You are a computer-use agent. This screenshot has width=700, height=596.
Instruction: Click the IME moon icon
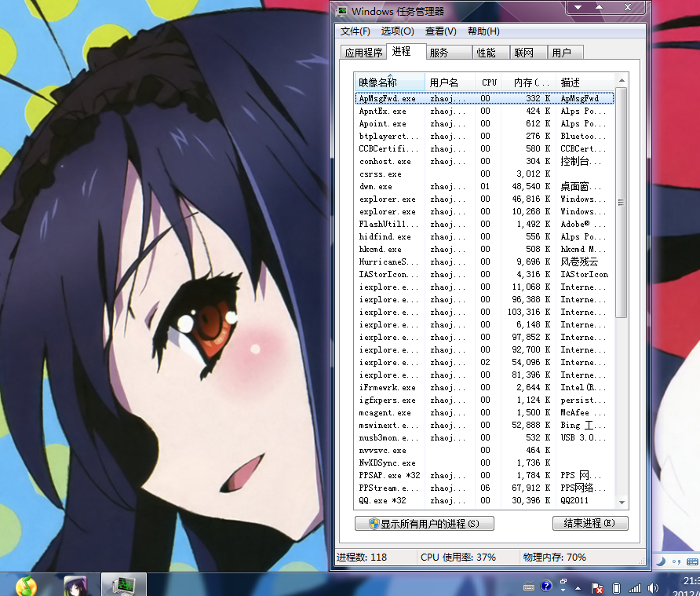pyautogui.click(x=661, y=561)
